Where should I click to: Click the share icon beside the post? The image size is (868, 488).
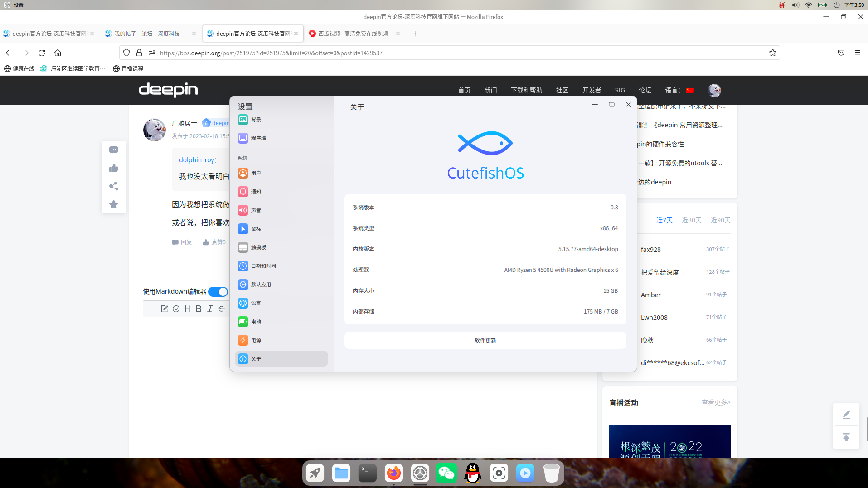click(x=114, y=186)
